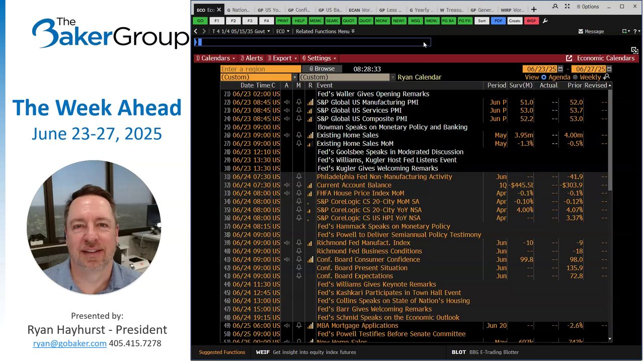Open the start date calendar picker icon

coord(560,69)
